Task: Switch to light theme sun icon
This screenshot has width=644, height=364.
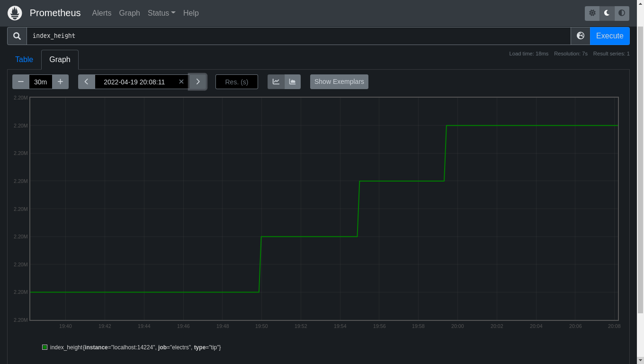Action: pyautogui.click(x=592, y=13)
